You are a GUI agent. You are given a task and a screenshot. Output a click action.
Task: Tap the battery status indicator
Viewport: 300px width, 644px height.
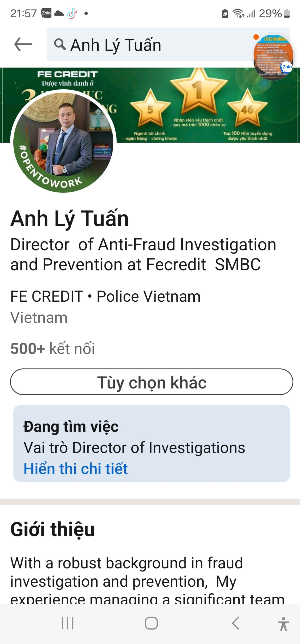(287, 14)
